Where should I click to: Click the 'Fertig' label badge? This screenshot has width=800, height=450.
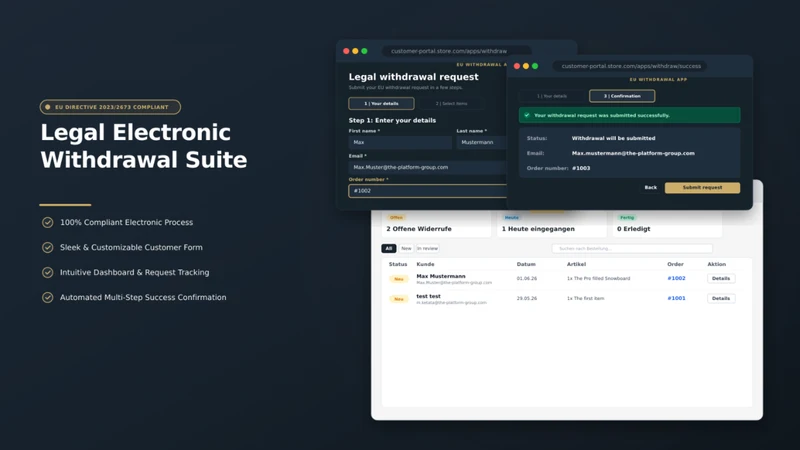click(627, 218)
